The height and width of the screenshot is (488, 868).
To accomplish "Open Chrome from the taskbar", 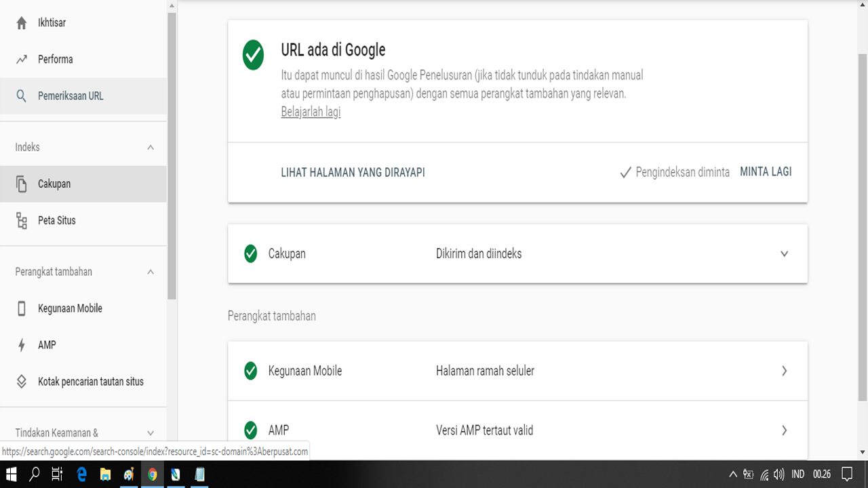I will point(152,474).
